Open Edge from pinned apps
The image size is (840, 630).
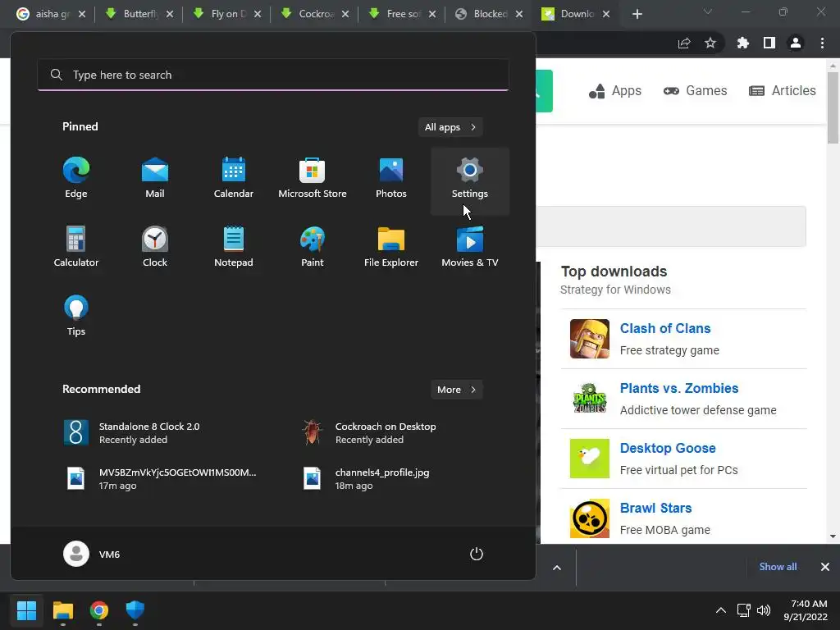76,179
